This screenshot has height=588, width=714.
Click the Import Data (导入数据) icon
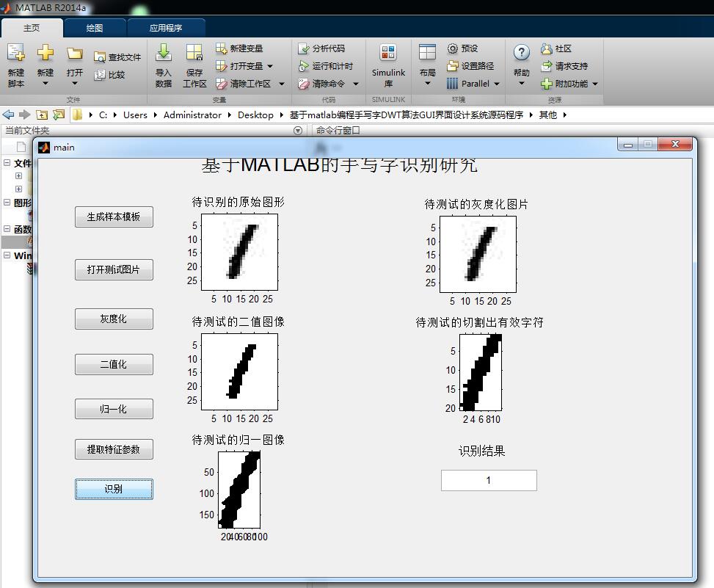pyautogui.click(x=164, y=54)
